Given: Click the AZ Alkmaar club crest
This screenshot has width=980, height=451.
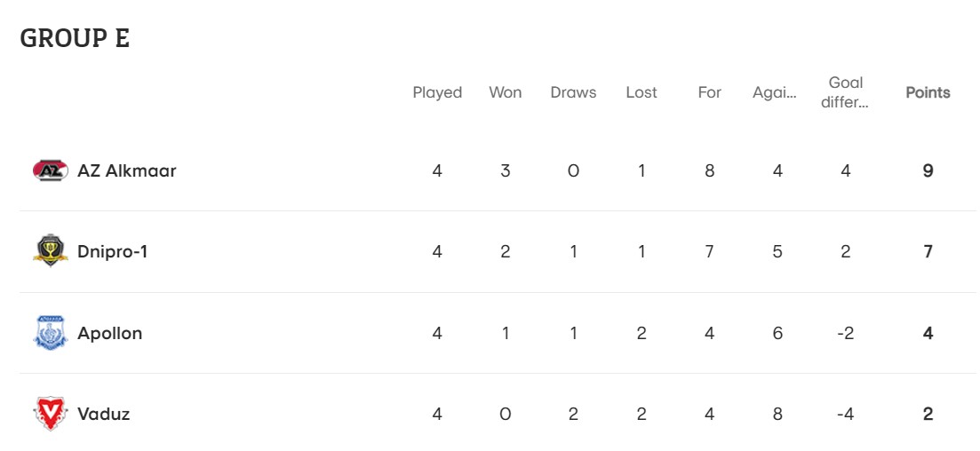Looking at the screenshot, I should 51,170.
